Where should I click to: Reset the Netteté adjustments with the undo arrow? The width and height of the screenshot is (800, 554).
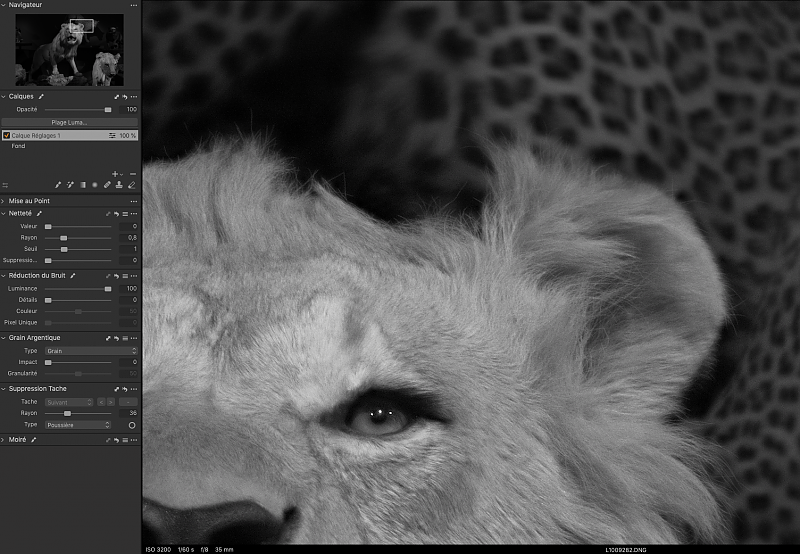click(x=116, y=213)
